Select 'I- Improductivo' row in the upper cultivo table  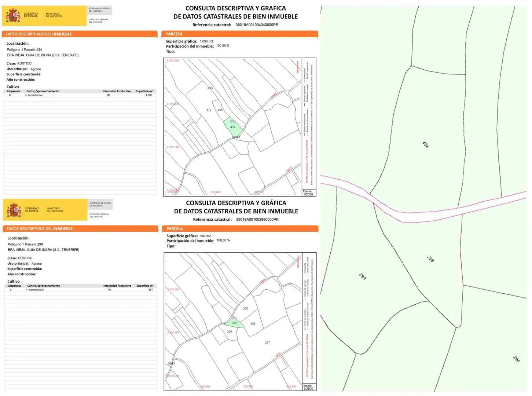click(80, 95)
